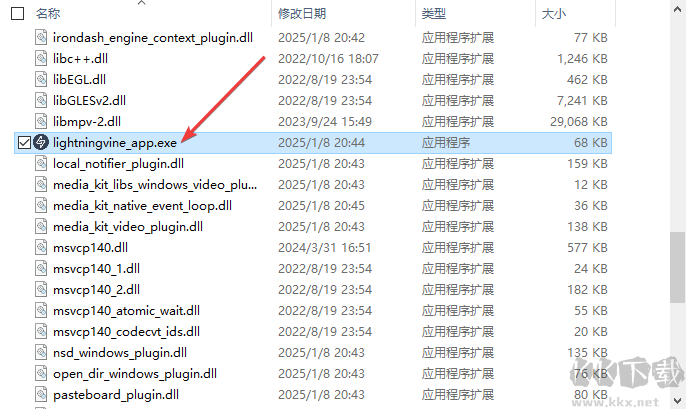Click the scrollbar up arrow

678,9
